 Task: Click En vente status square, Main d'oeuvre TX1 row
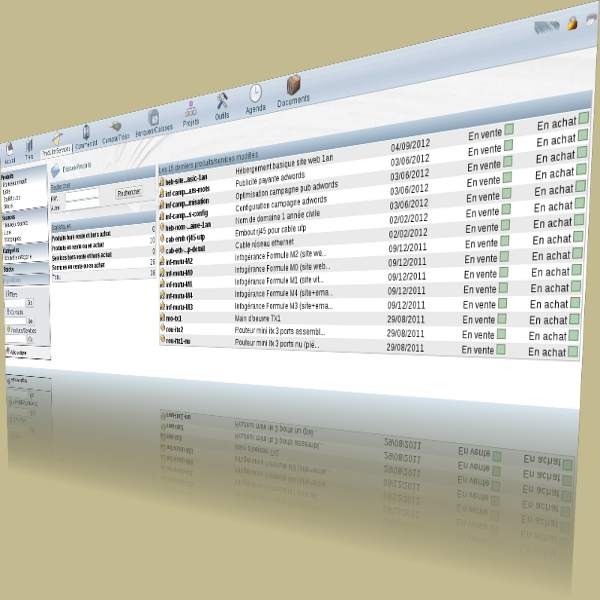502,319
